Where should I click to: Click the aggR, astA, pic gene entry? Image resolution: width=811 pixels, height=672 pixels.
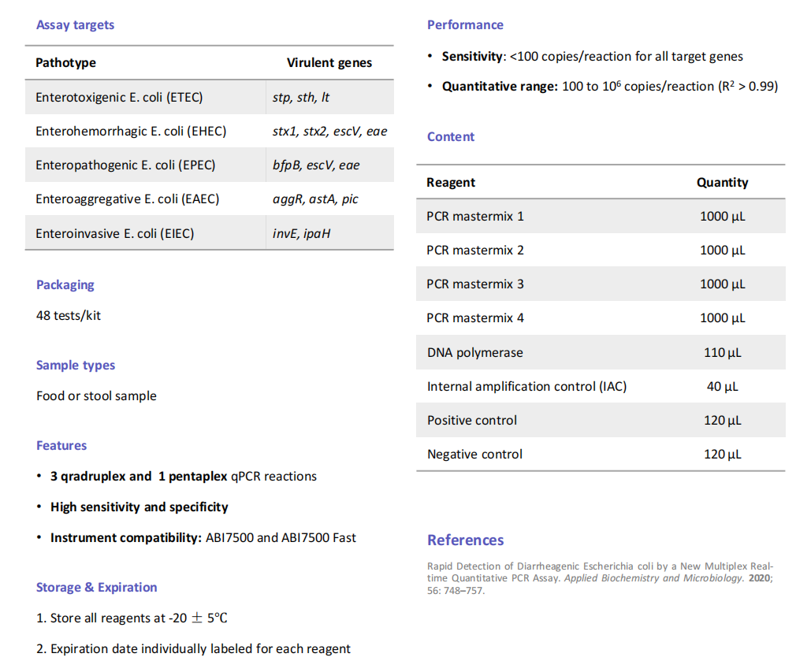[x=315, y=199]
